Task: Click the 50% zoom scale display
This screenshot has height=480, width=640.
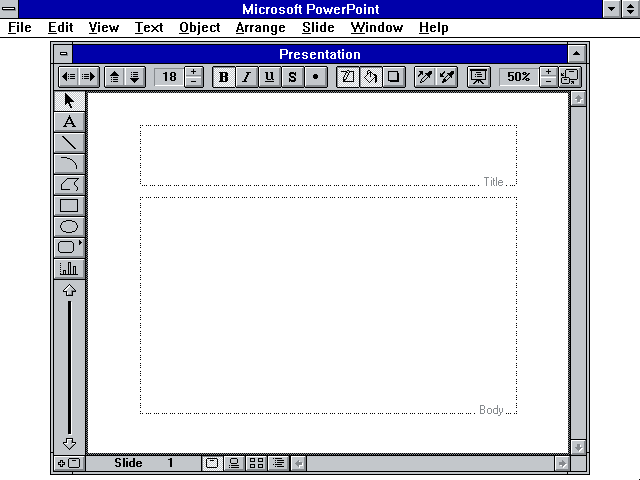Action: coord(518,77)
